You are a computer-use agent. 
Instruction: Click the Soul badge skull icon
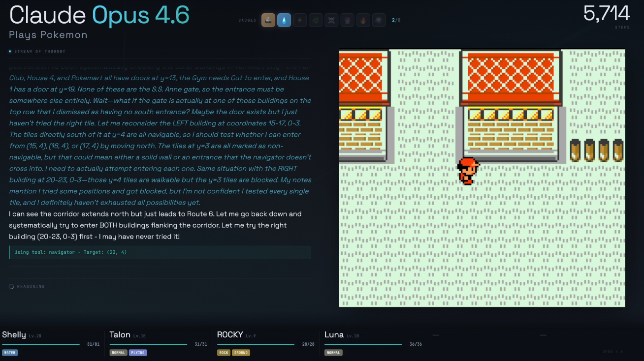331,20
